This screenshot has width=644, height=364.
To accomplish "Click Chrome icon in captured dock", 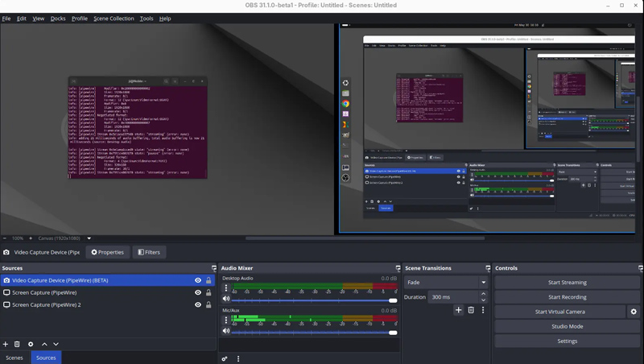I will point(346,104).
